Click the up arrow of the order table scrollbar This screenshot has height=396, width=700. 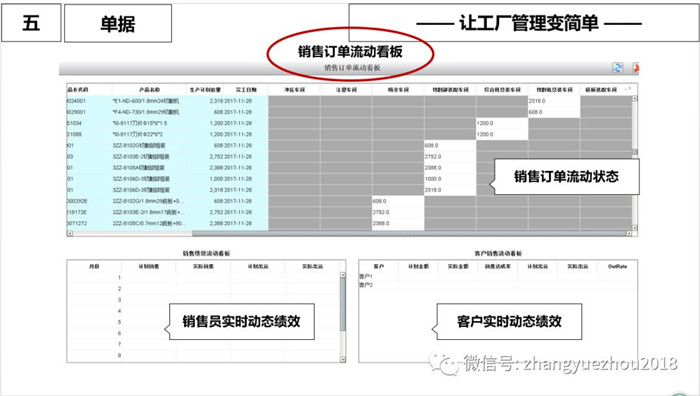[x=634, y=98]
